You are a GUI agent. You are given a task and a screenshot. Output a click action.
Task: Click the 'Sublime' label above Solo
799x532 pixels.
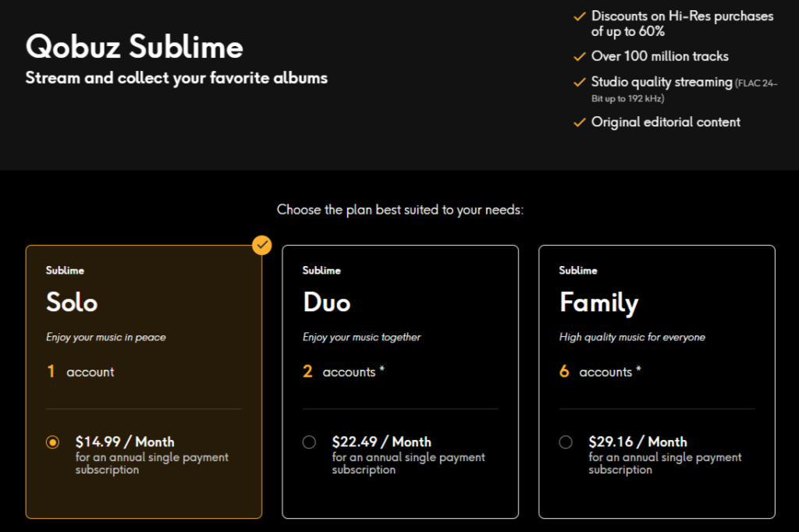tap(66, 271)
